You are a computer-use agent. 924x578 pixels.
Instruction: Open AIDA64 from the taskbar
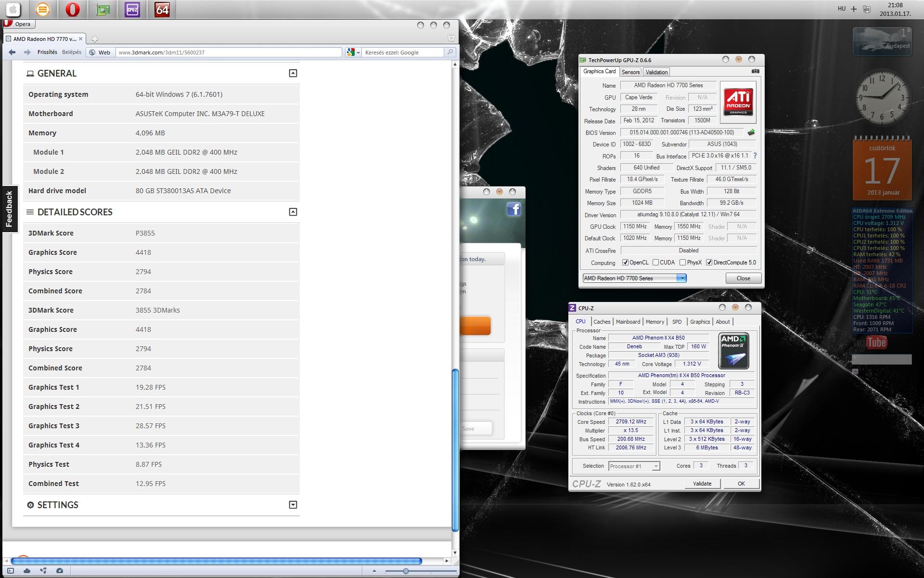click(x=162, y=9)
